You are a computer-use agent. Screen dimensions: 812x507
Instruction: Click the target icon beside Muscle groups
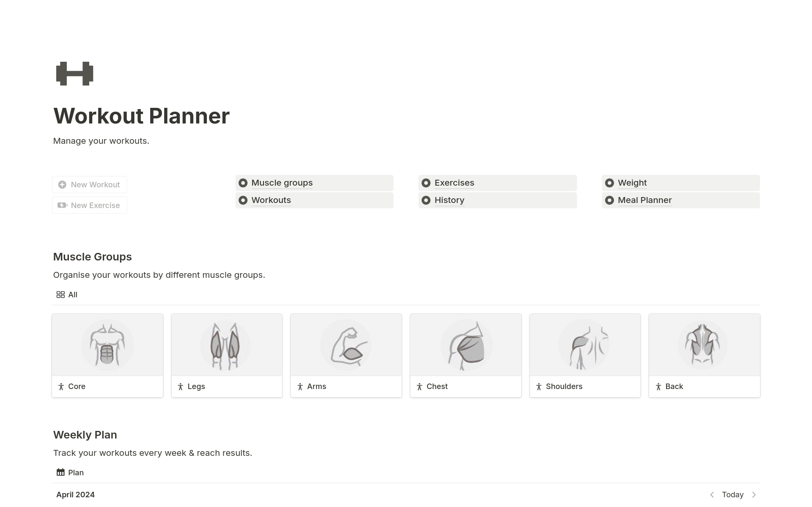coord(243,183)
